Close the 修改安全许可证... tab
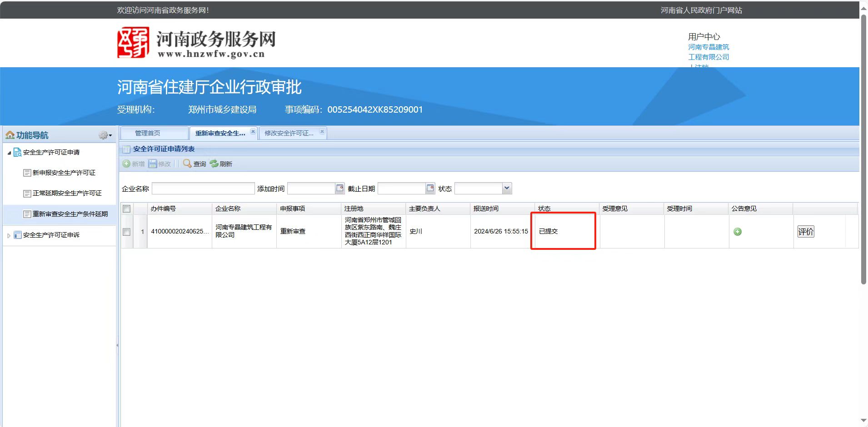868x427 pixels. [x=322, y=132]
